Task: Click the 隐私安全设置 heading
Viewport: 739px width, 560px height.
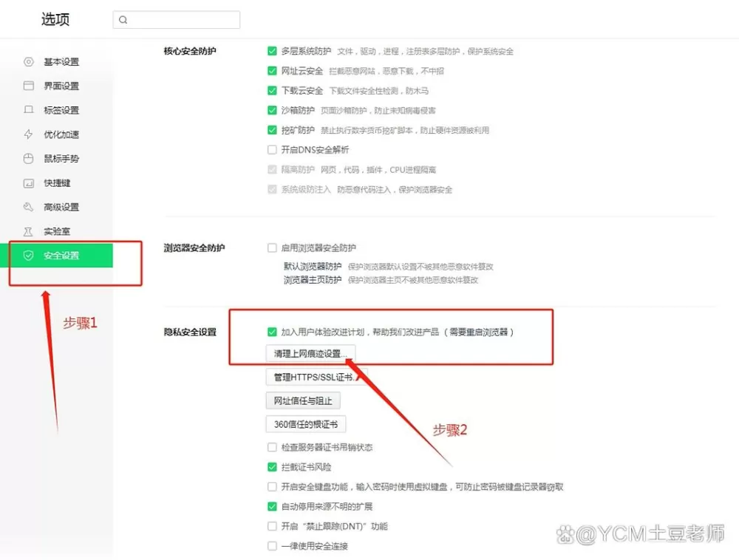Action: click(190, 332)
